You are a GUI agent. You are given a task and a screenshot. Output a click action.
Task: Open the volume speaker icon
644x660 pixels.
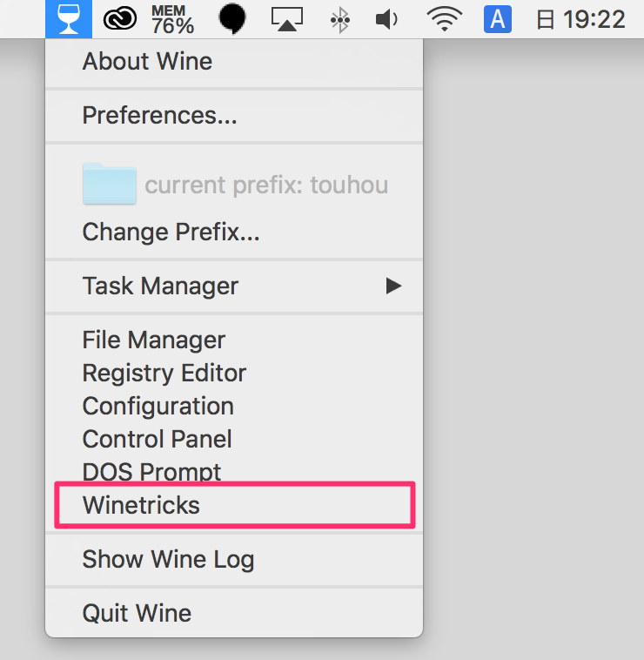[386, 19]
